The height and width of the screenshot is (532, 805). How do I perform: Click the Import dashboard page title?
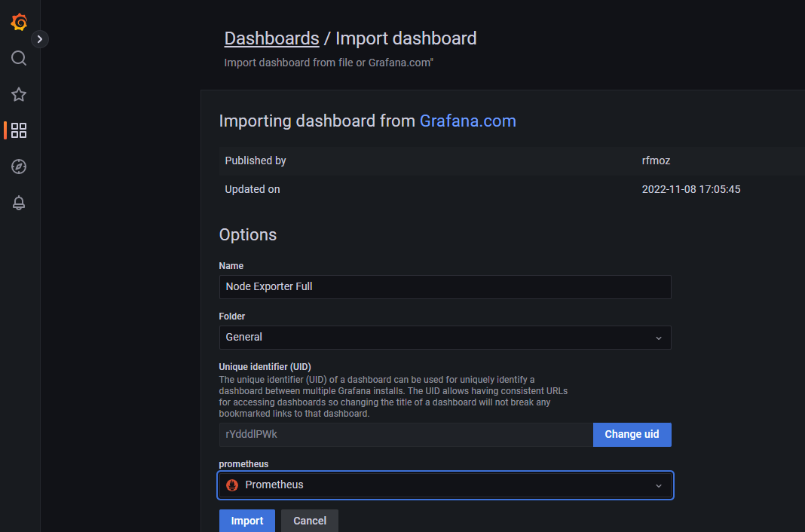coord(406,38)
